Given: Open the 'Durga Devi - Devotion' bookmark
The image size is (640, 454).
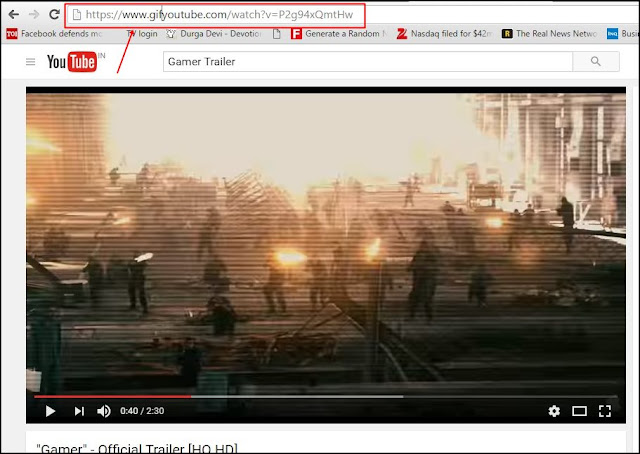Looking at the screenshot, I should 214,34.
